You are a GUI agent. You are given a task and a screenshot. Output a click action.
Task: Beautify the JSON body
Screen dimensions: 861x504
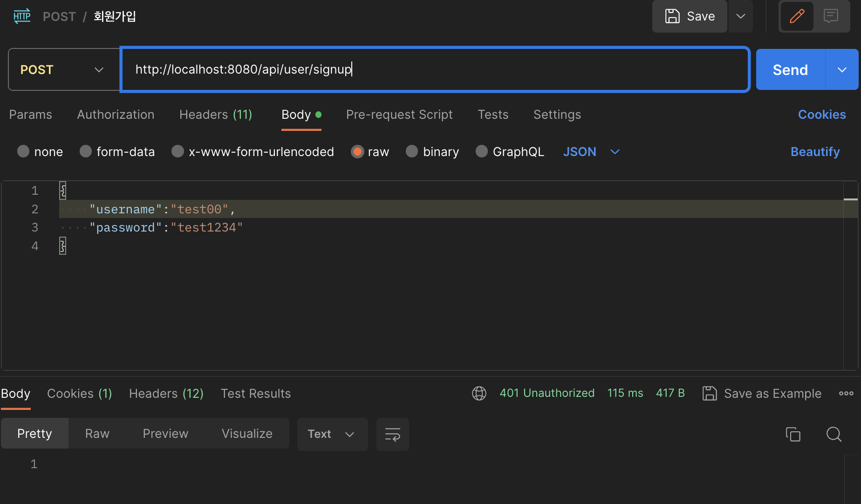click(815, 152)
